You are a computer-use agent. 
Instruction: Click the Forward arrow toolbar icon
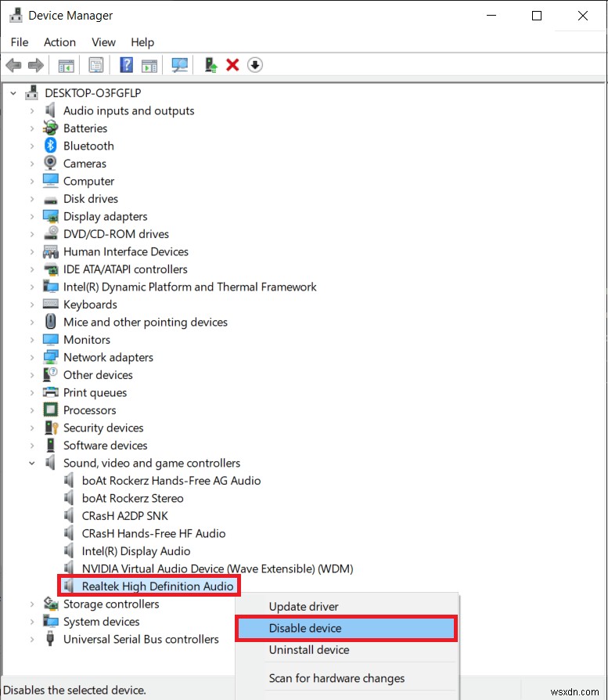click(36, 65)
